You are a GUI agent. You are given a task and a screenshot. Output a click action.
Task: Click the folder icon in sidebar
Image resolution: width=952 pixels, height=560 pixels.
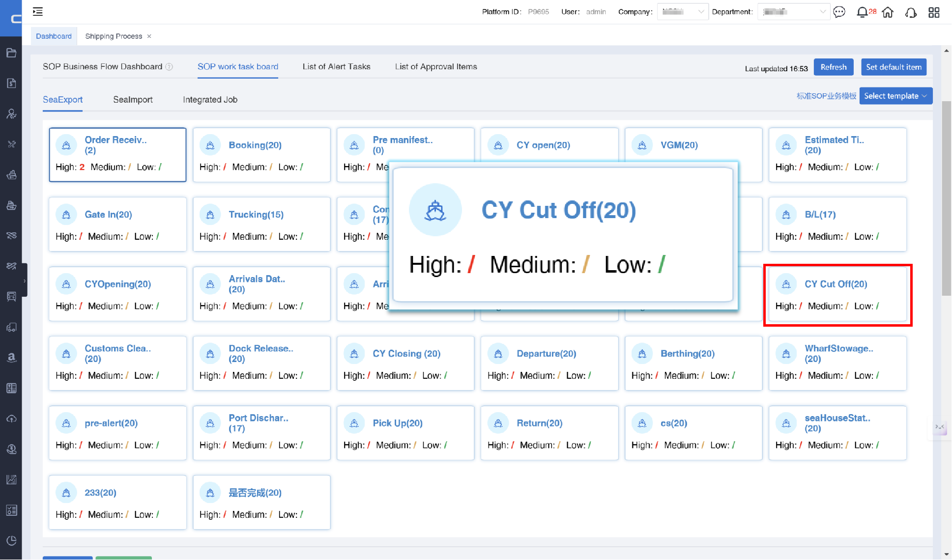coord(11,53)
